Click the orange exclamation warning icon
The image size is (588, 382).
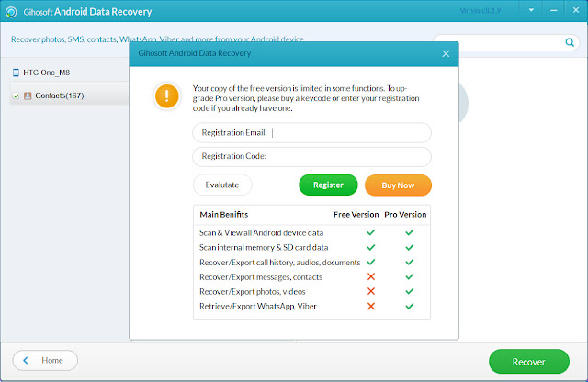coord(167,96)
